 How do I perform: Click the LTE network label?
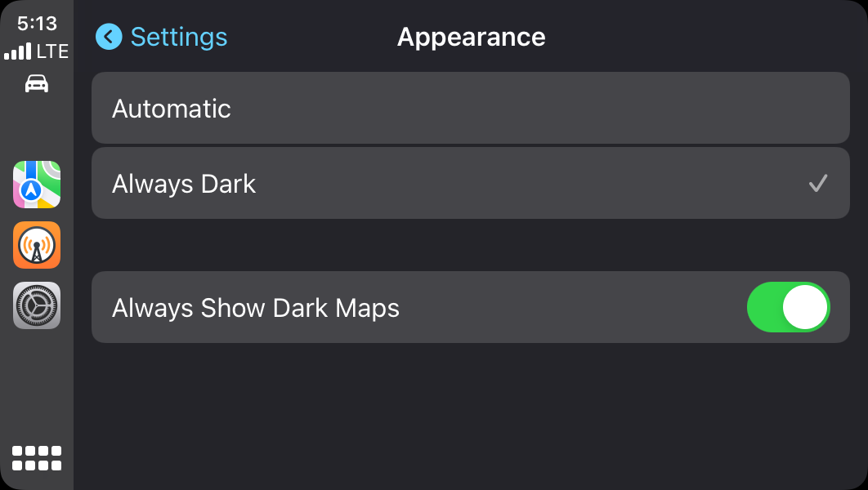52,51
